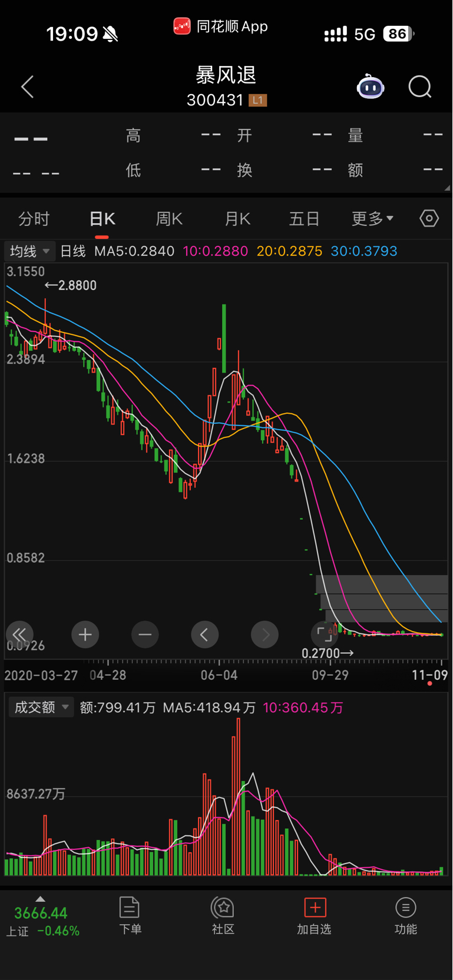Tap the 0.2700 low price marker
Image resolution: width=453 pixels, height=980 pixels.
pos(328,653)
